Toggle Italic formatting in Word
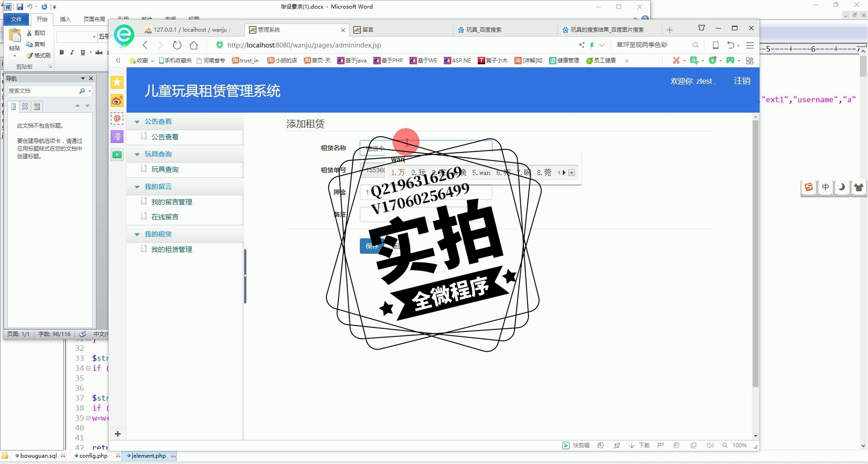The image size is (868, 464). click(x=72, y=52)
